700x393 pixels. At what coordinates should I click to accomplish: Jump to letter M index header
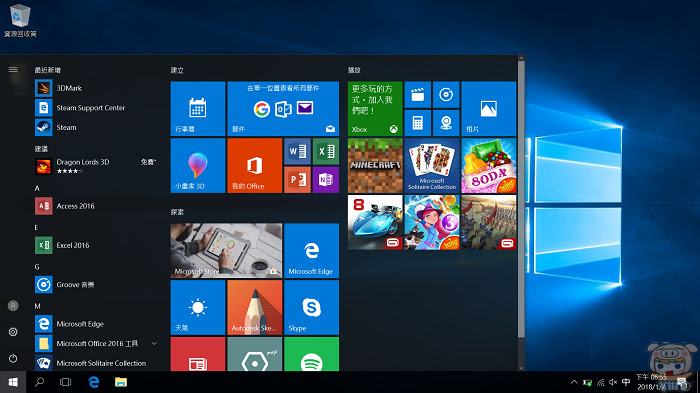[38, 306]
